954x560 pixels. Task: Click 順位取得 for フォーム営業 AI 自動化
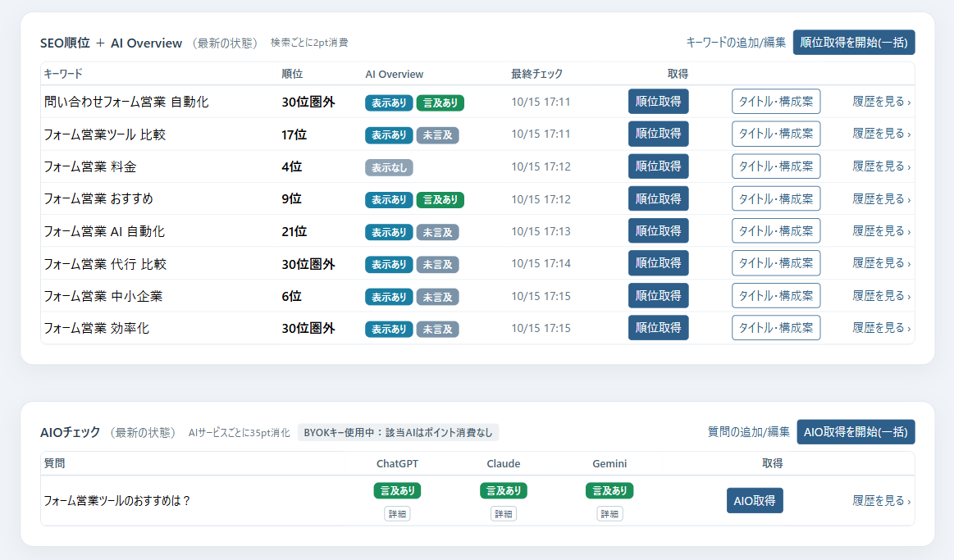(659, 231)
